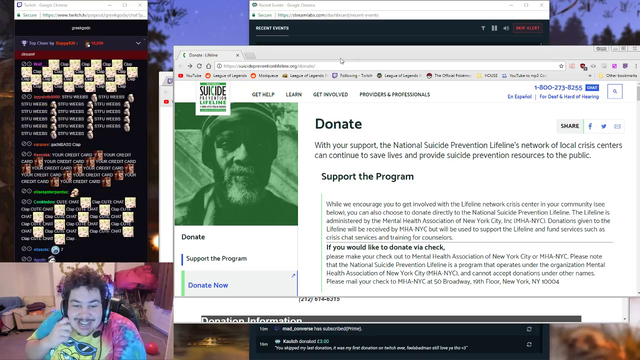Mute alerts with the Streamlabs speaker icon
This screenshot has width=640, height=360.
[506, 28]
